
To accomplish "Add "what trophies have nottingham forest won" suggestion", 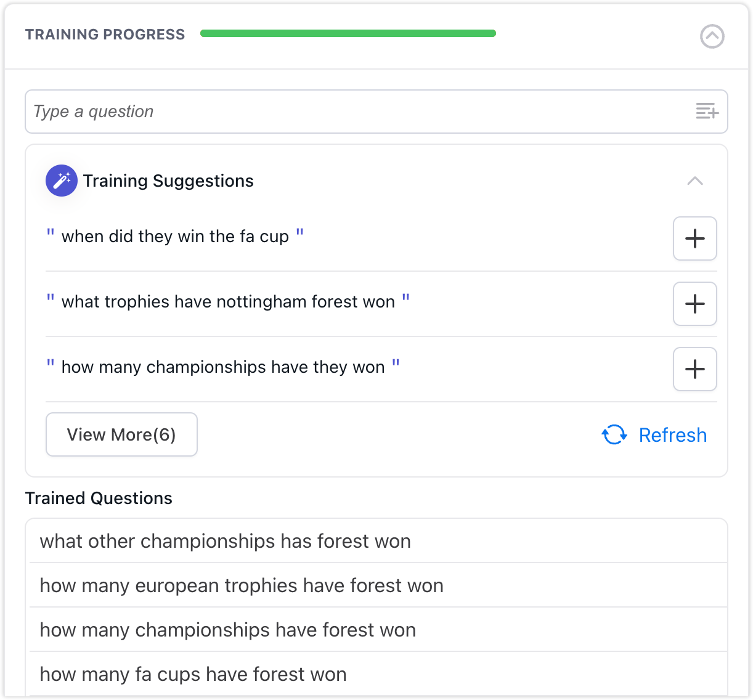I will (694, 304).
